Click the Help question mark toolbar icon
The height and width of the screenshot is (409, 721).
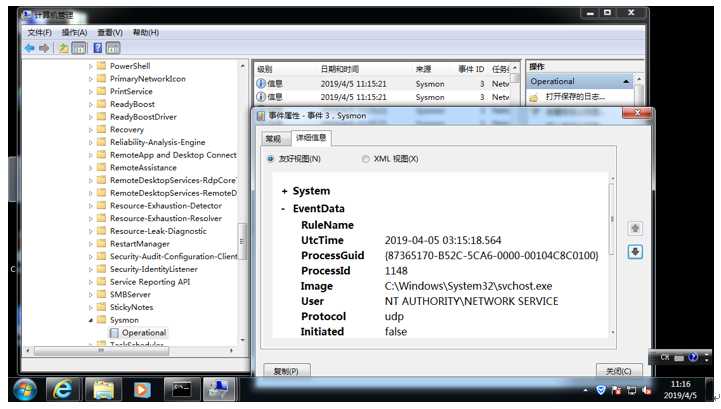coord(97,48)
